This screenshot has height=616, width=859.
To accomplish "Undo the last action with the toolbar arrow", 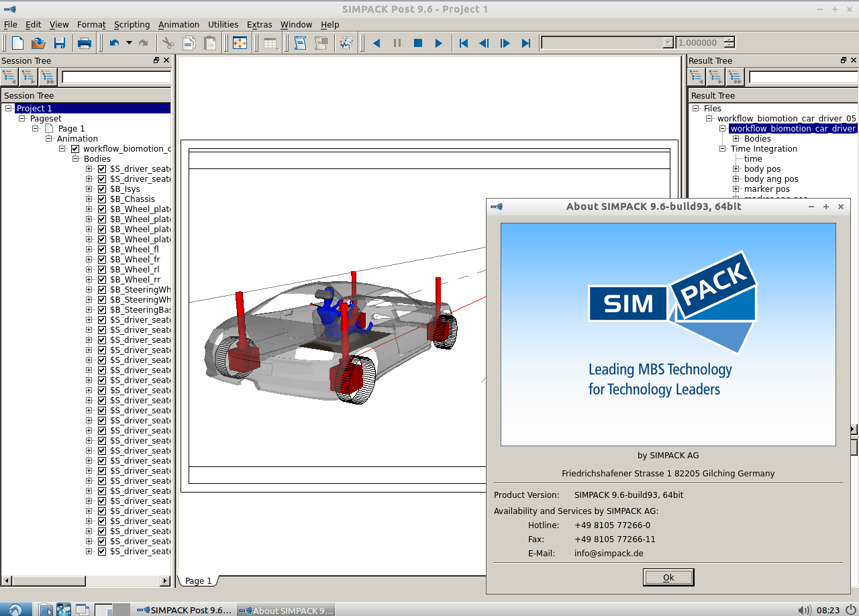I will [114, 43].
